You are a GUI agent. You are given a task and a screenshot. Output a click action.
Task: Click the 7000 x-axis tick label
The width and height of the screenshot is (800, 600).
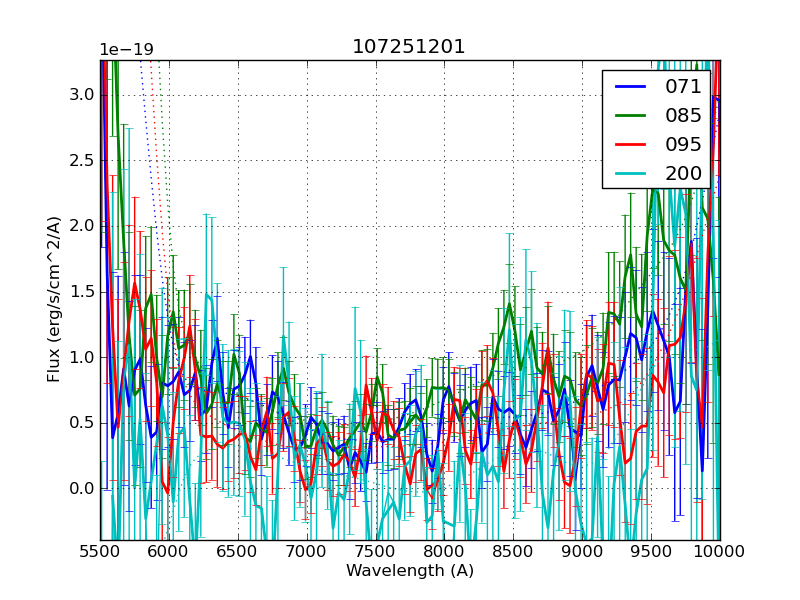(x=307, y=551)
